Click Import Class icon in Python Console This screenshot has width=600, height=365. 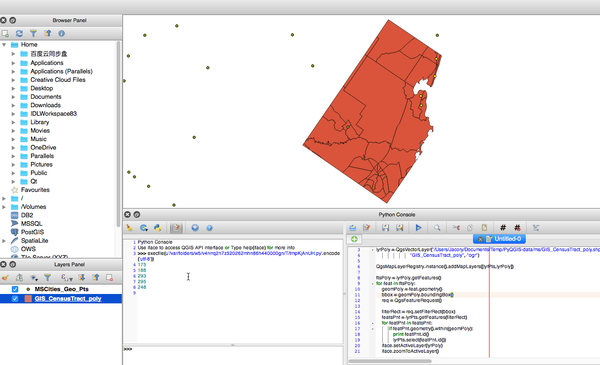pyautogui.click(x=143, y=228)
